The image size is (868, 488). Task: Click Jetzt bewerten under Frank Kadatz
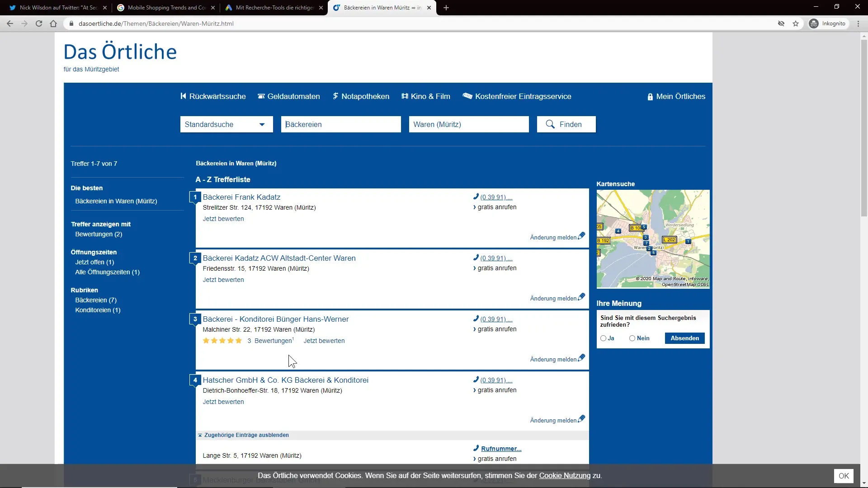click(223, 219)
